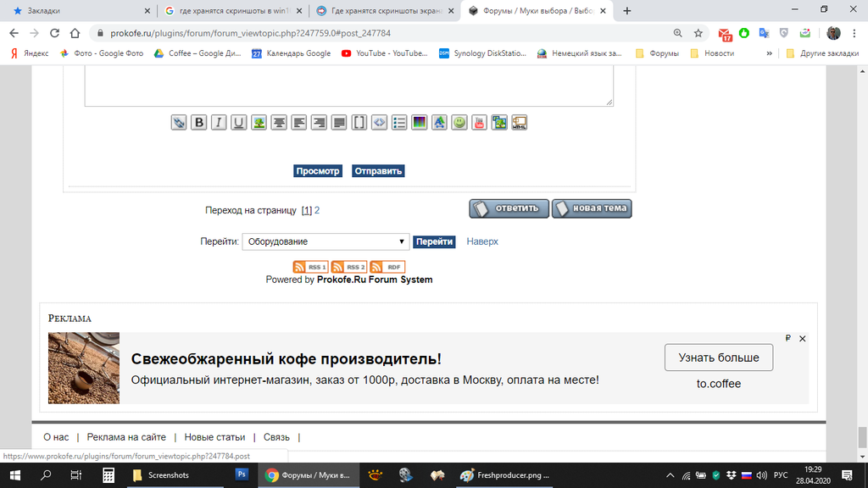Apply underline formatting in the editor toolbar
The height and width of the screenshot is (488, 868).
238,122
